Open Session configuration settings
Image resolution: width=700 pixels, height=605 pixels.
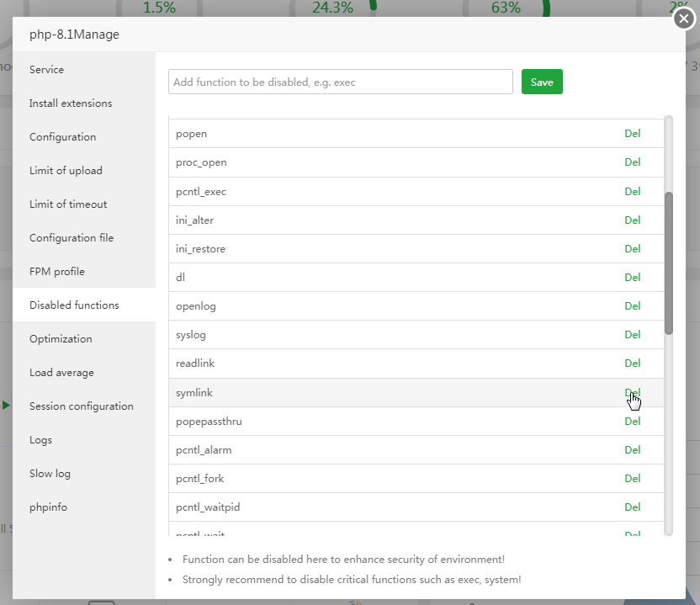82,406
